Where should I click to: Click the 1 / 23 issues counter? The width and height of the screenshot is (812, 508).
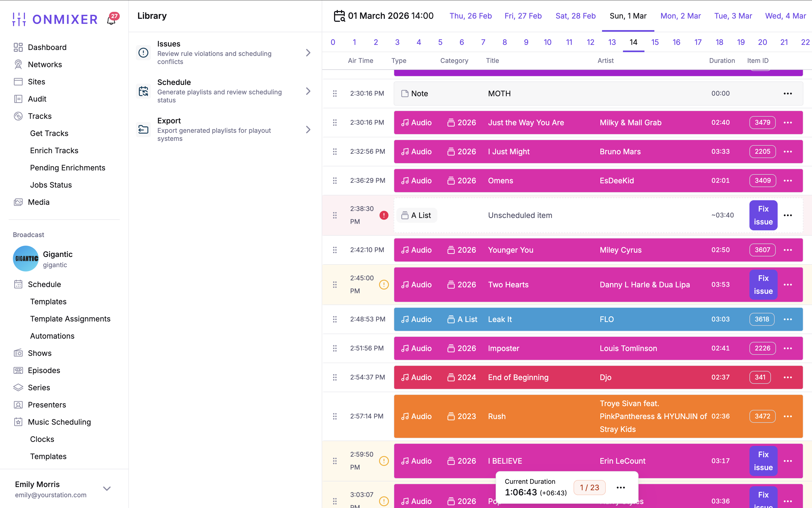589,488
